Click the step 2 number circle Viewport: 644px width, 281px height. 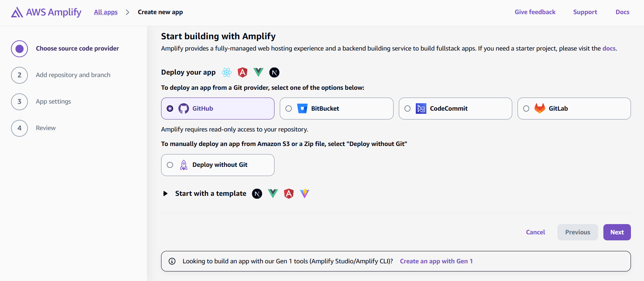19,75
